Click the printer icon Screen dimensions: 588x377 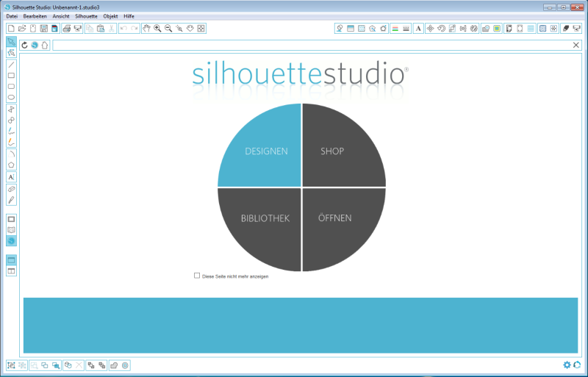[x=67, y=29]
